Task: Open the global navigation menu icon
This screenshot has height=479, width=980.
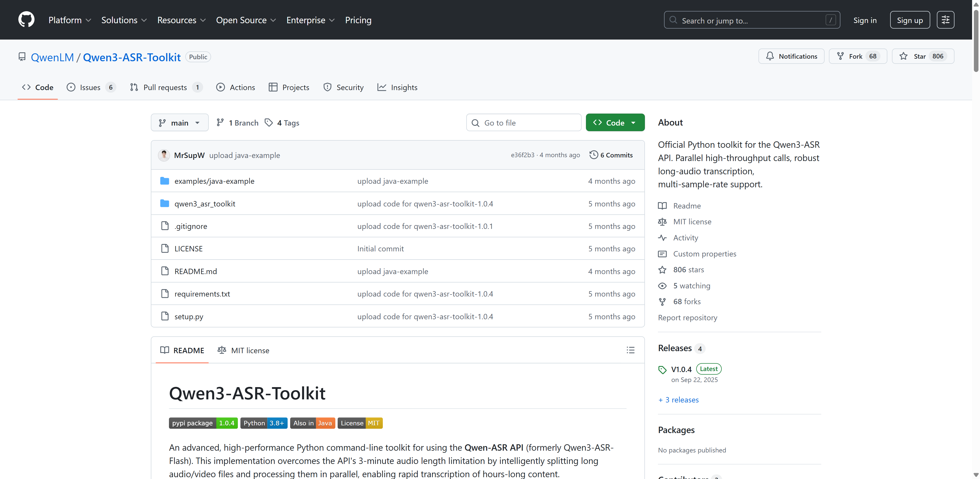Action: tap(945, 20)
